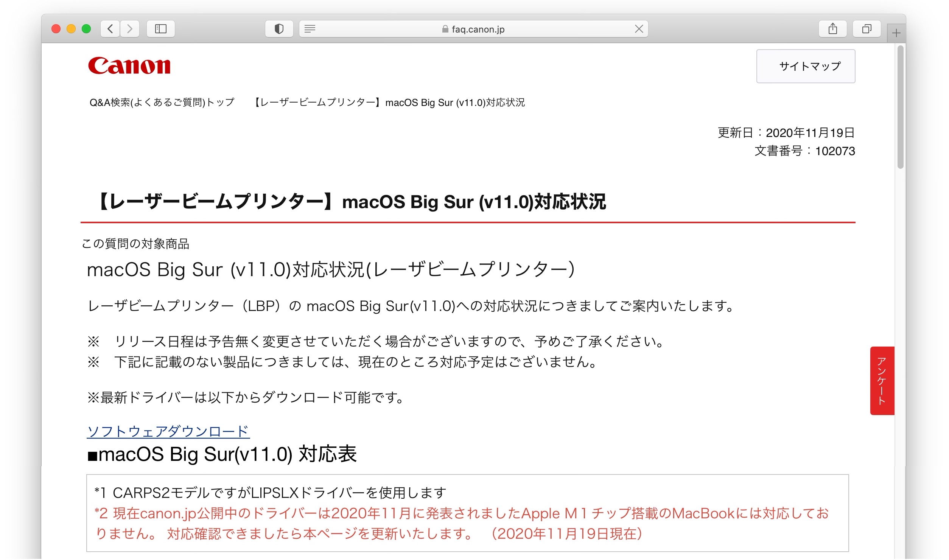Show Reader view from address bar icon
Screen dimensions: 949x560
(310, 29)
